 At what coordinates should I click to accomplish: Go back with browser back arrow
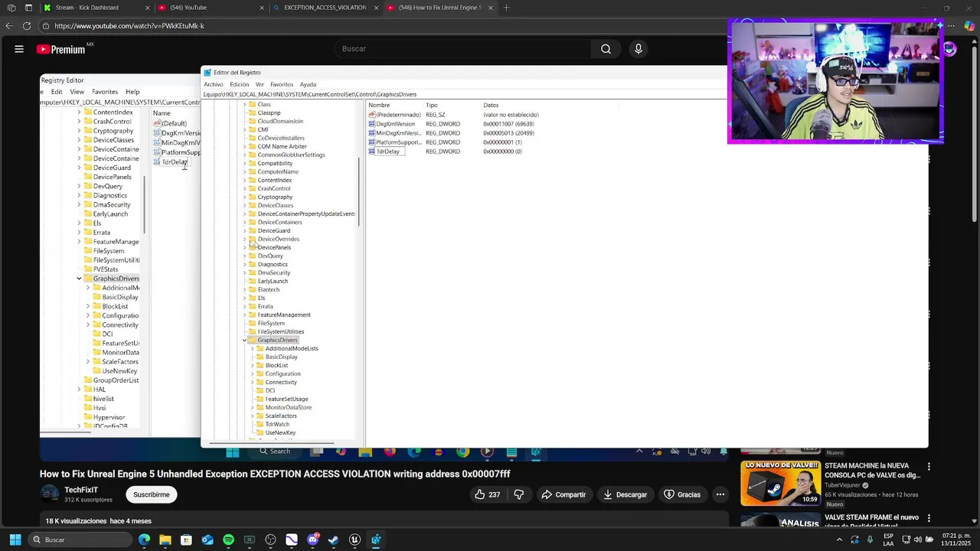pos(9,26)
